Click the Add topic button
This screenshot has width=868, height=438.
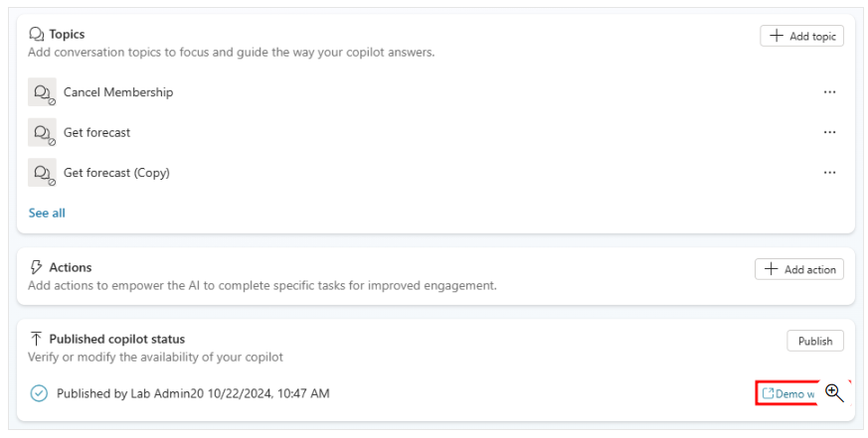(801, 37)
